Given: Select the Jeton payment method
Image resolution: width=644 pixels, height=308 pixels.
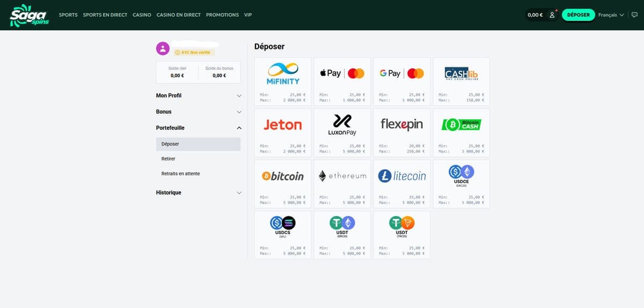Looking at the screenshot, I should coord(283,132).
